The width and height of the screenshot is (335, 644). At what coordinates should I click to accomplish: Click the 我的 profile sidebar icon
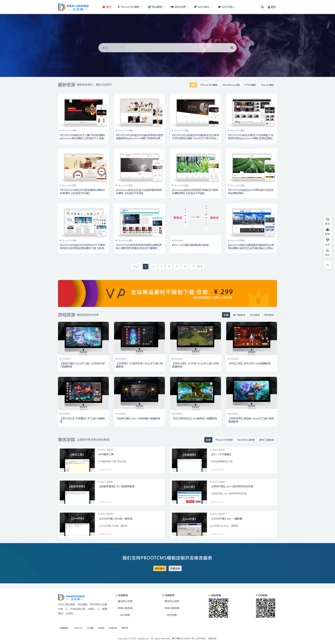(x=327, y=252)
